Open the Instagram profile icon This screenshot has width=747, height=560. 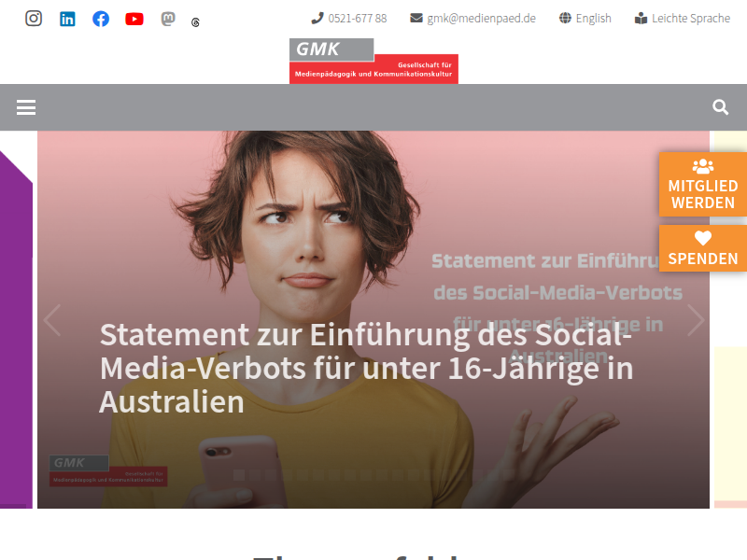tap(34, 19)
